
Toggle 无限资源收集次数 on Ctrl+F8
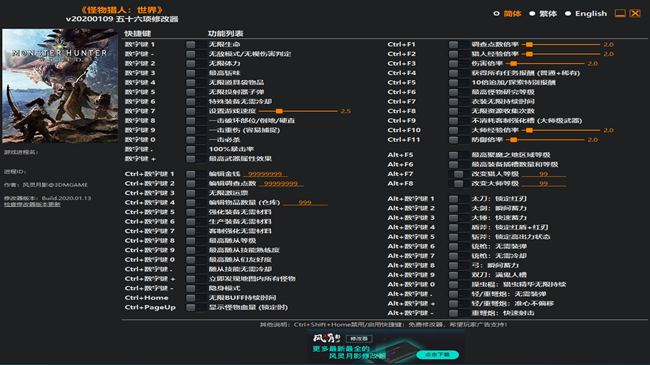(458, 111)
